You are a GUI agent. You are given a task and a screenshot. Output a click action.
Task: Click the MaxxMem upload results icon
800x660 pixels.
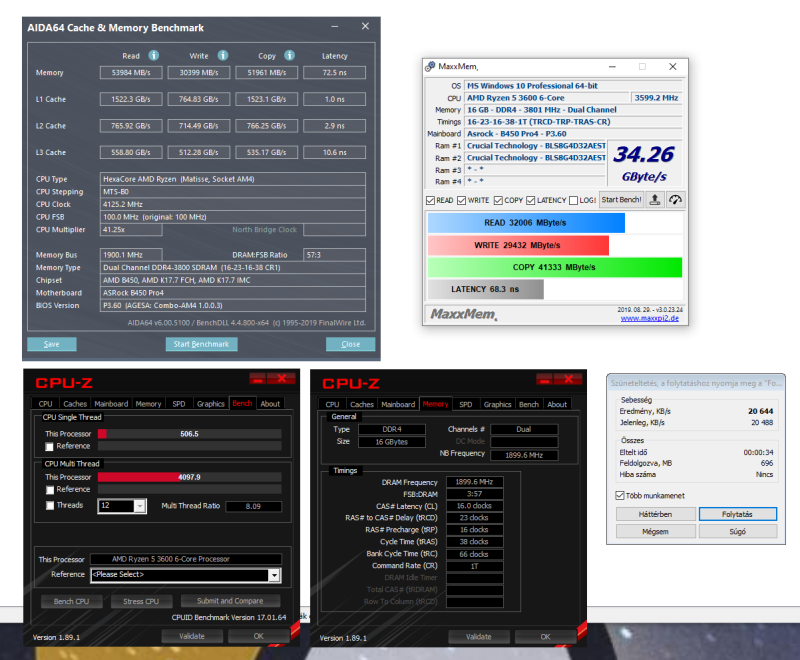coord(655,200)
